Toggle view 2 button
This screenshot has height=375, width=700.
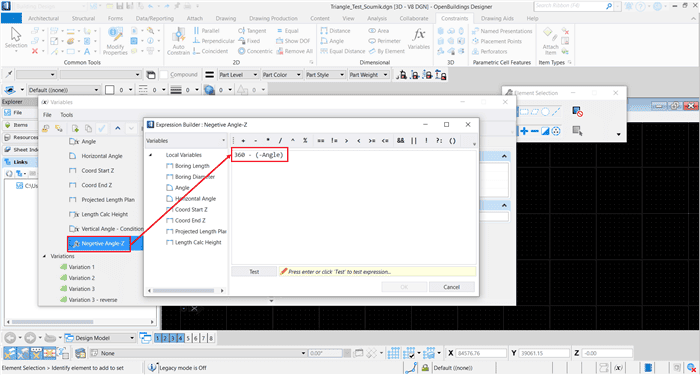click(166, 338)
